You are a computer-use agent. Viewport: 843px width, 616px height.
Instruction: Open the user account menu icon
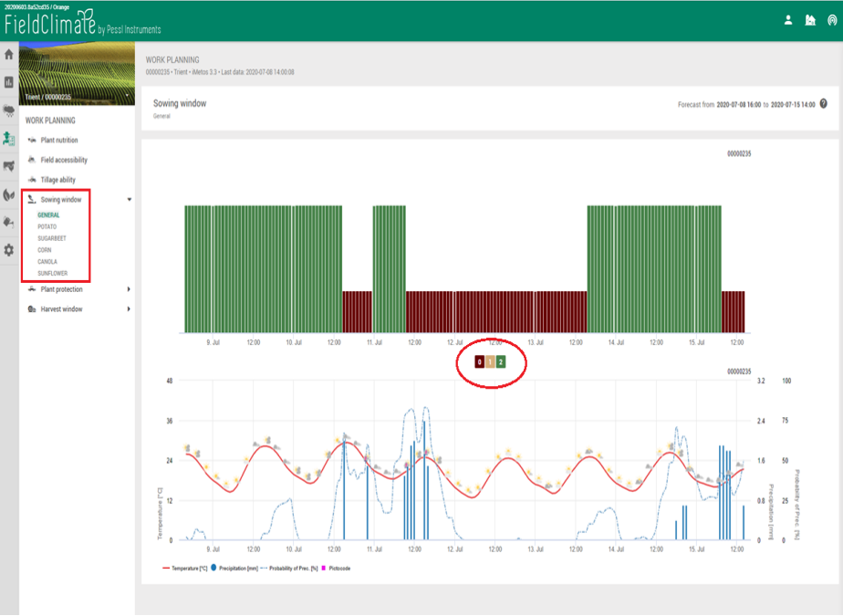point(788,20)
